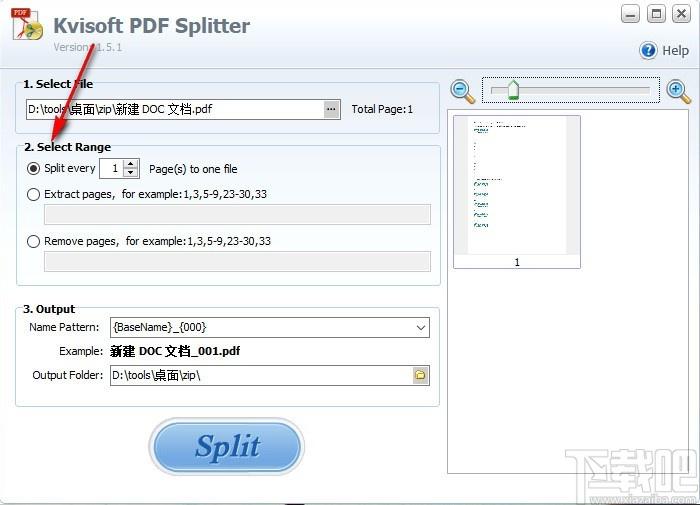Select the 'Split every' radio option

coord(33,169)
